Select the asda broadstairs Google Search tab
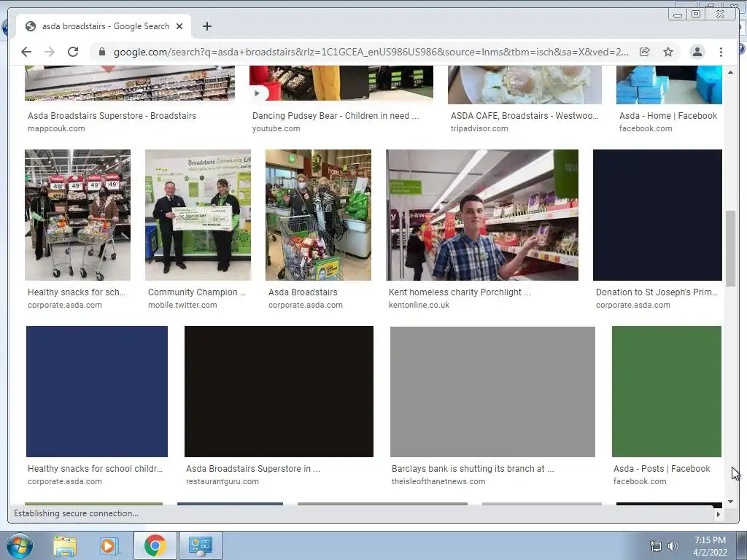The height and width of the screenshot is (560, 747). (104, 26)
